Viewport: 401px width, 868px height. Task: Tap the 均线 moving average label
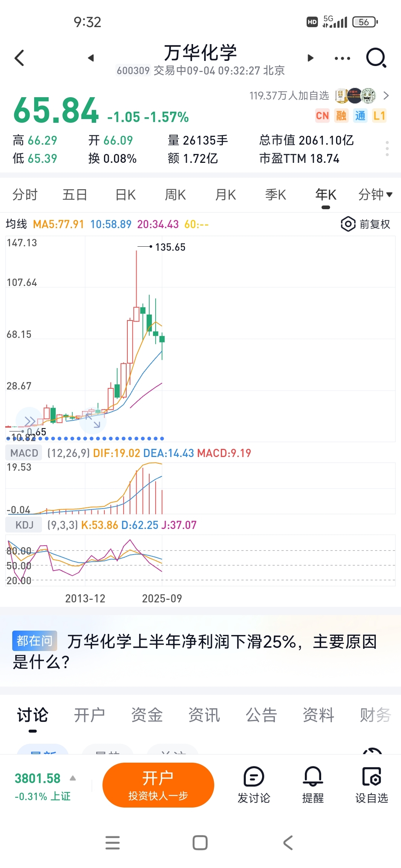[16, 224]
